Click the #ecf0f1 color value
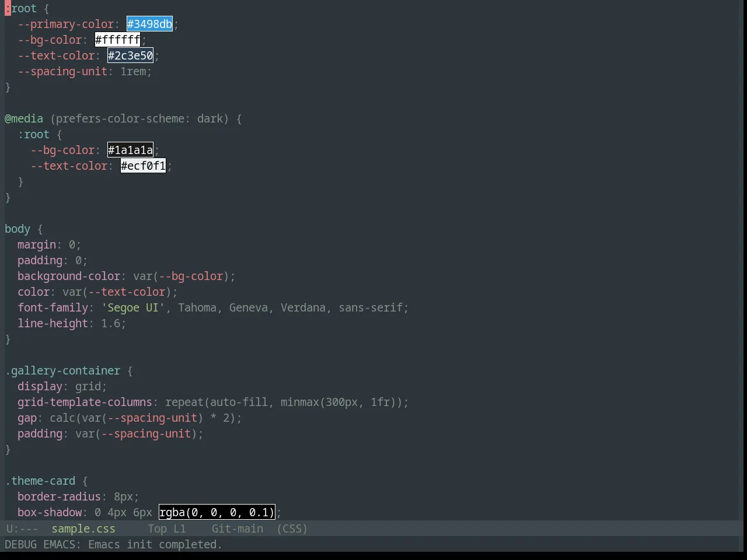747x560 pixels. point(143,166)
